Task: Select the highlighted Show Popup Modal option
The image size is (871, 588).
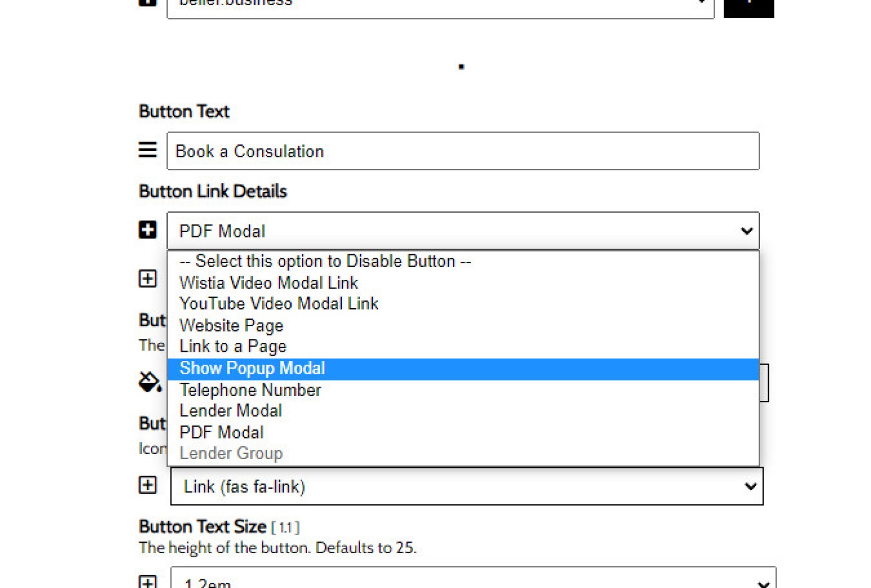Action: point(252,369)
